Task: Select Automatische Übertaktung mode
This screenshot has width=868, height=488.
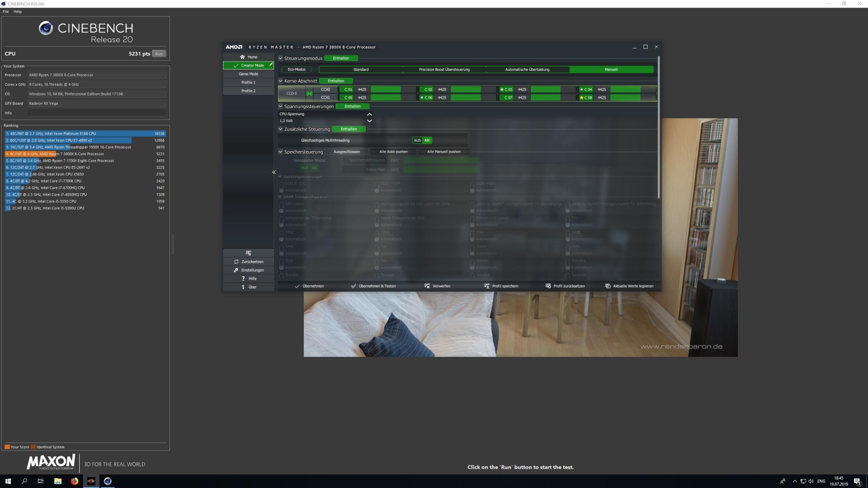Action: point(527,69)
